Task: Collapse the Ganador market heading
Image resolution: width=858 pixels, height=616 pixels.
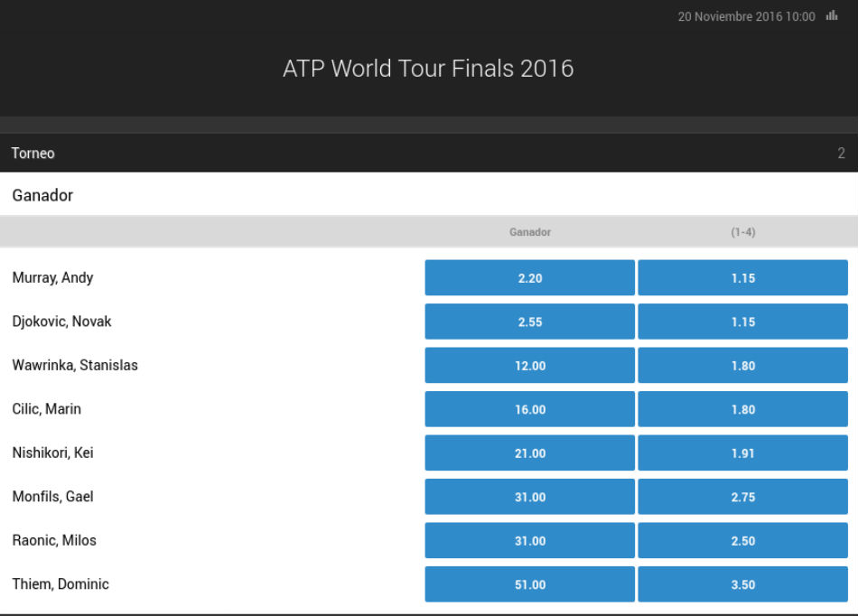Action: 429,195
